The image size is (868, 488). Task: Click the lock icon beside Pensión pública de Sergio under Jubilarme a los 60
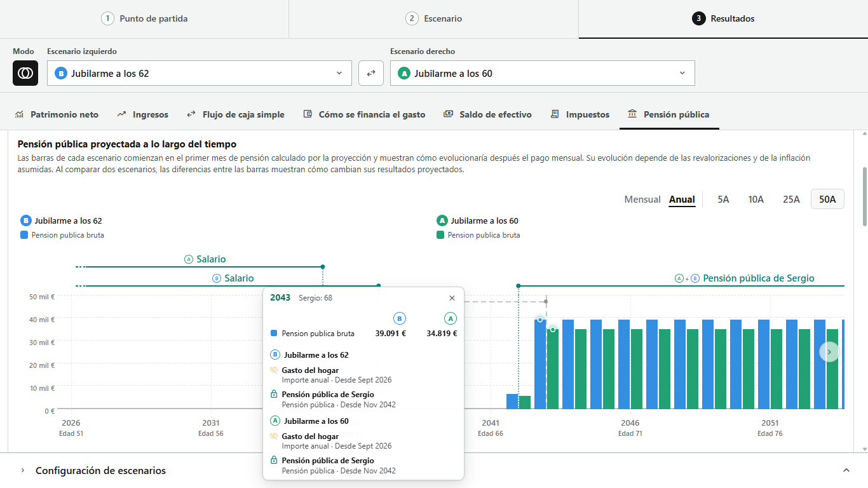point(275,460)
